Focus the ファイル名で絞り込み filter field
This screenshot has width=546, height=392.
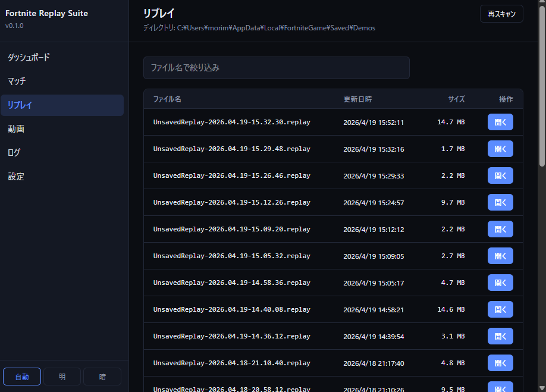[x=276, y=68]
